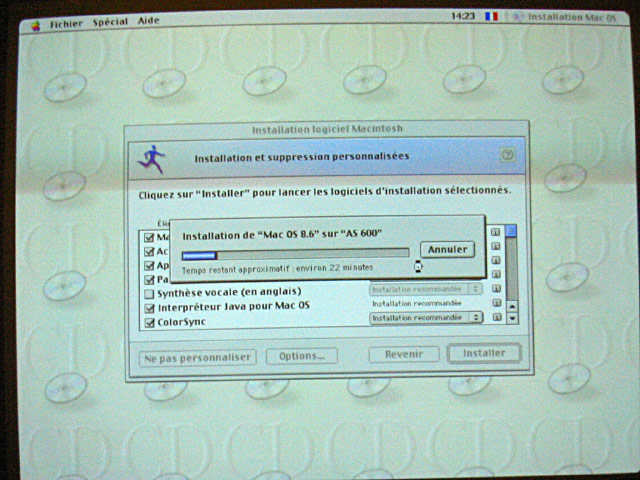The height and width of the screenshot is (480, 640).
Task: Open ColorSync installation mode dropdown
Action: (x=426, y=318)
